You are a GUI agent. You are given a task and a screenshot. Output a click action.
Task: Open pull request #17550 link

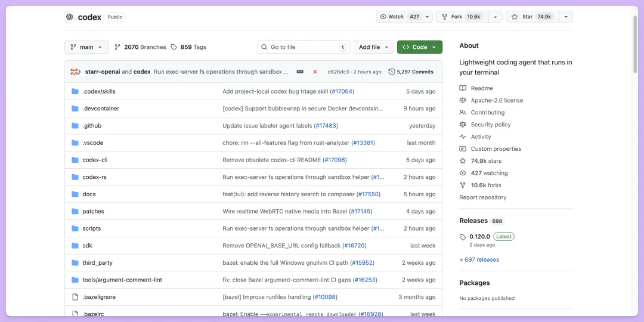click(369, 194)
